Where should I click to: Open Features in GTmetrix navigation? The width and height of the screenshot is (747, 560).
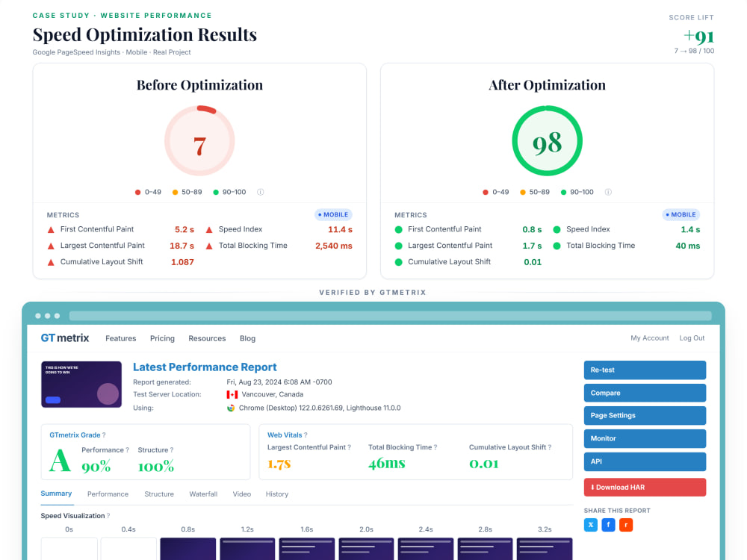(120, 338)
